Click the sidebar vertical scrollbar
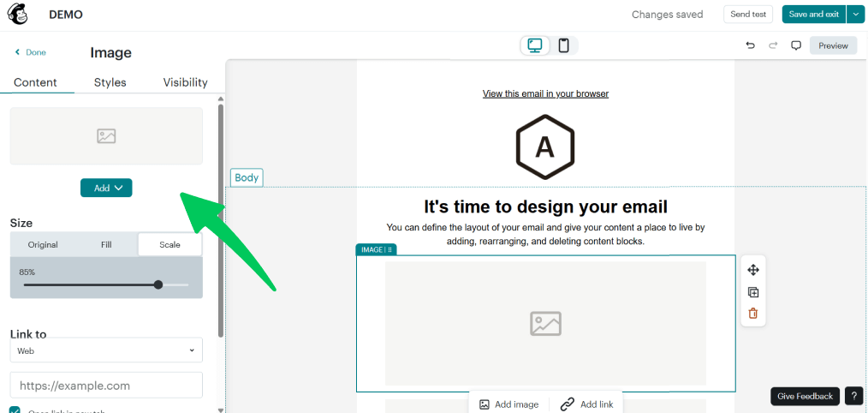 click(221, 220)
